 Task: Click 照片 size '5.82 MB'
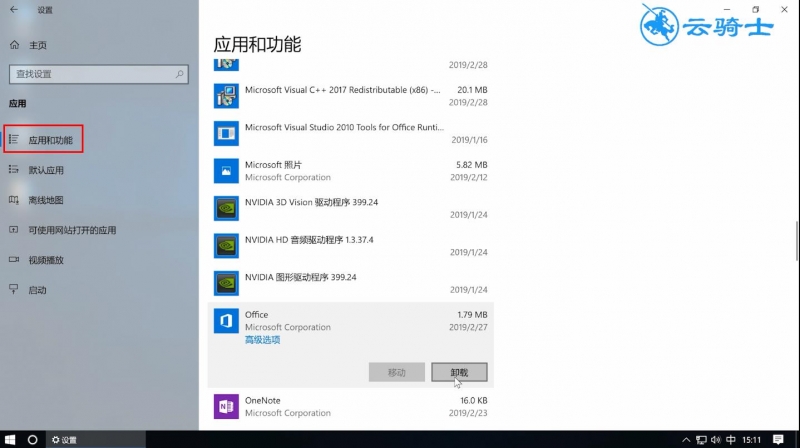coord(471,165)
